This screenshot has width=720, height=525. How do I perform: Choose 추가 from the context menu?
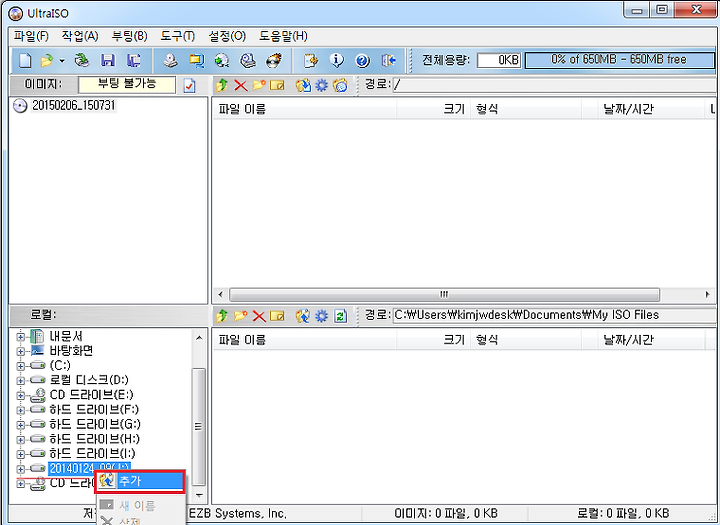(x=140, y=481)
